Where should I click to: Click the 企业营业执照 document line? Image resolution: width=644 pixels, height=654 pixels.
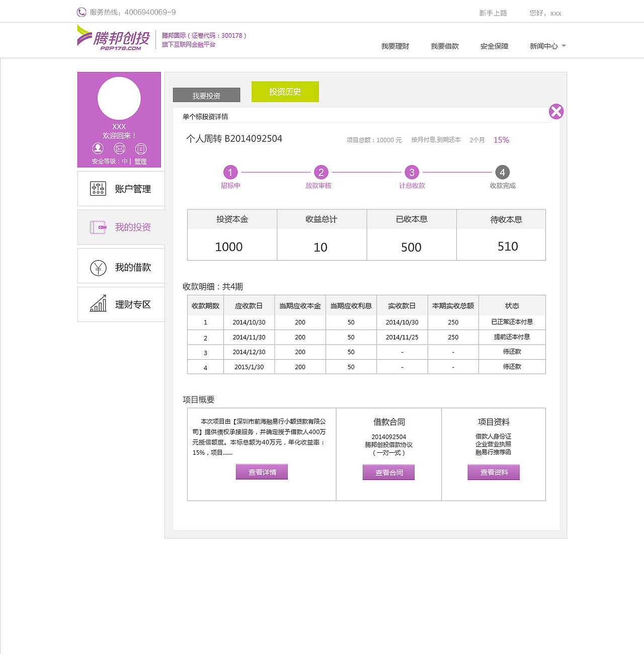pos(493,444)
